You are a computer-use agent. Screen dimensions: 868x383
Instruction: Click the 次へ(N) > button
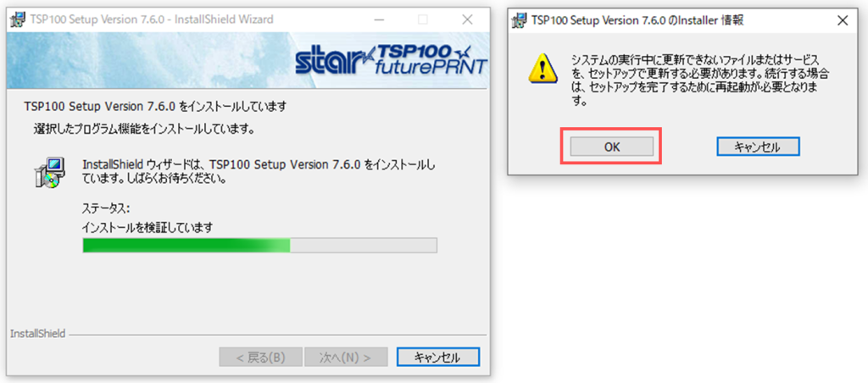[346, 357]
